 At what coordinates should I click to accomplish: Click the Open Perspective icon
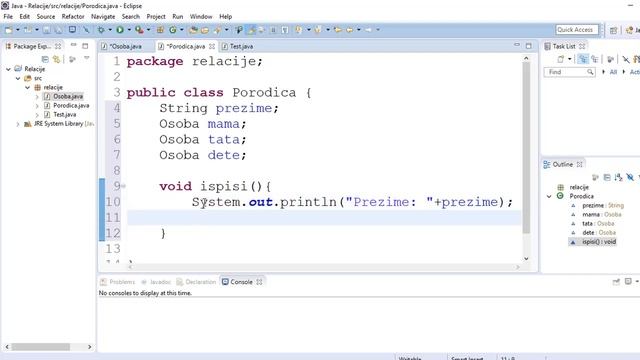[613, 30]
